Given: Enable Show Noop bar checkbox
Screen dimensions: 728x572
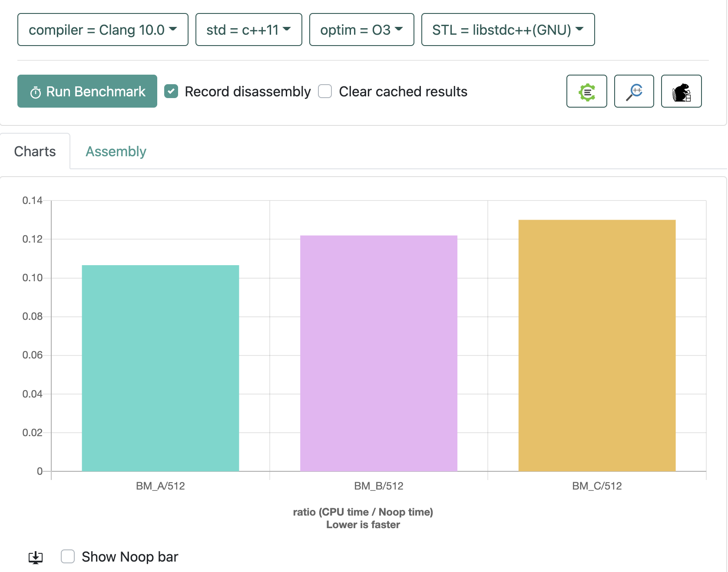Looking at the screenshot, I should click(68, 556).
